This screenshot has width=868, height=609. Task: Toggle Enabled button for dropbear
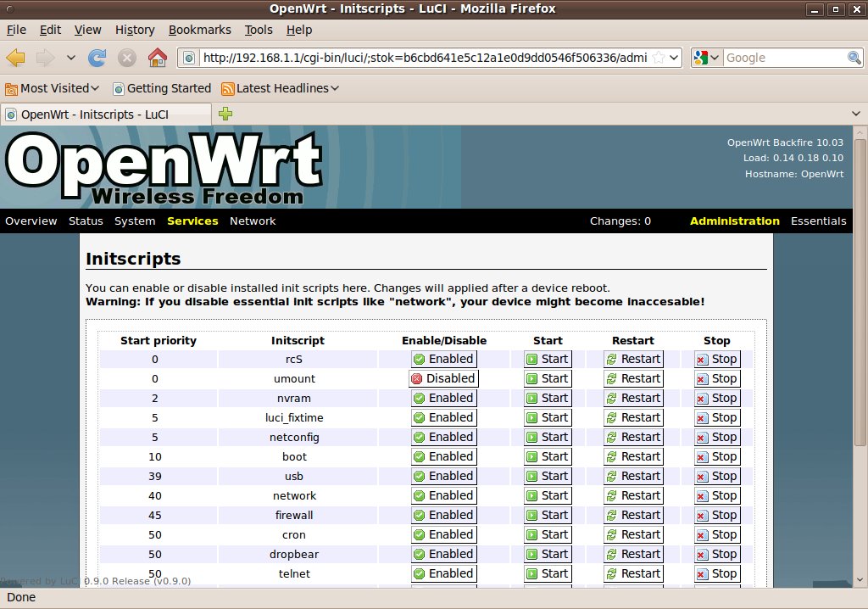tap(443, 554)
